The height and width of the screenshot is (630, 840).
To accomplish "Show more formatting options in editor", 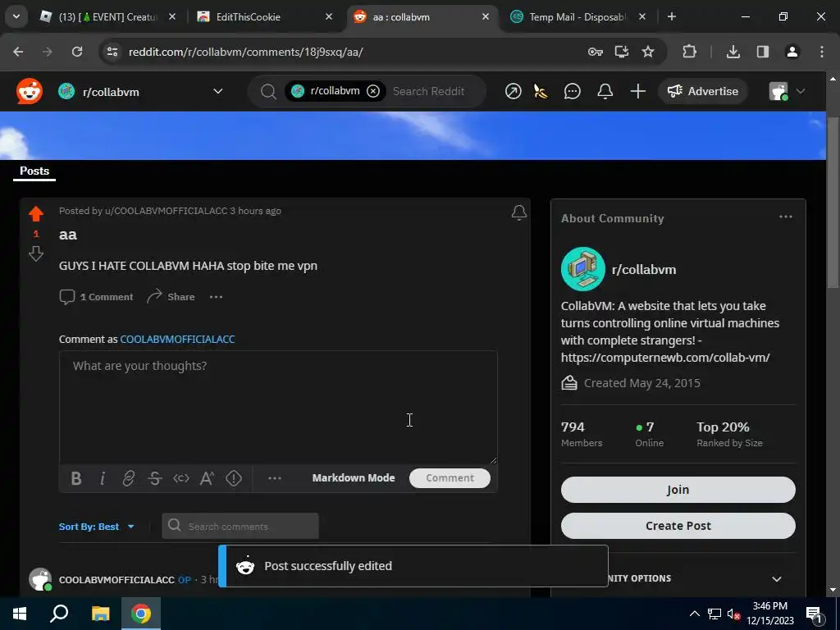I will [x=274, y=478].
